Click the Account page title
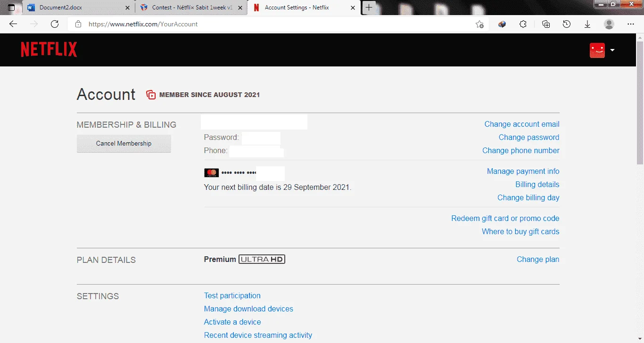 point(106,95)
